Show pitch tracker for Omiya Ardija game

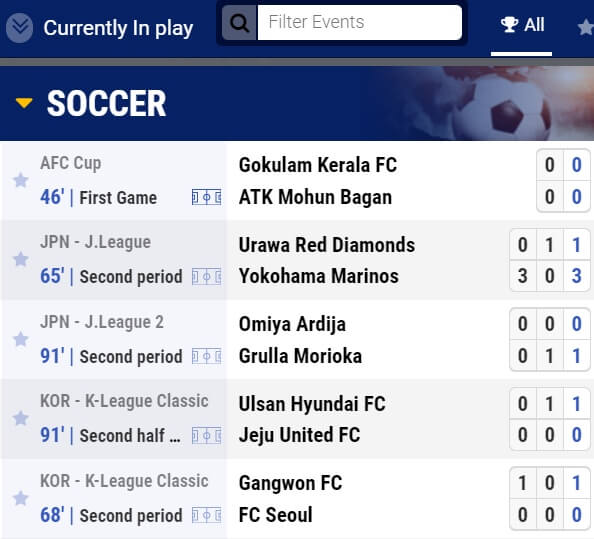tap(206, 356)
